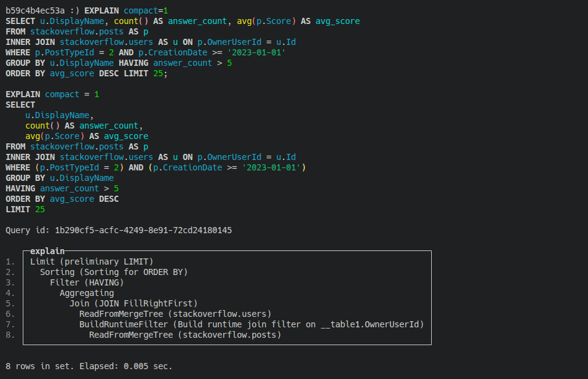588x379 pixels.
Task: Click the row number '8.' in the explain output
Action: [10, 335]
